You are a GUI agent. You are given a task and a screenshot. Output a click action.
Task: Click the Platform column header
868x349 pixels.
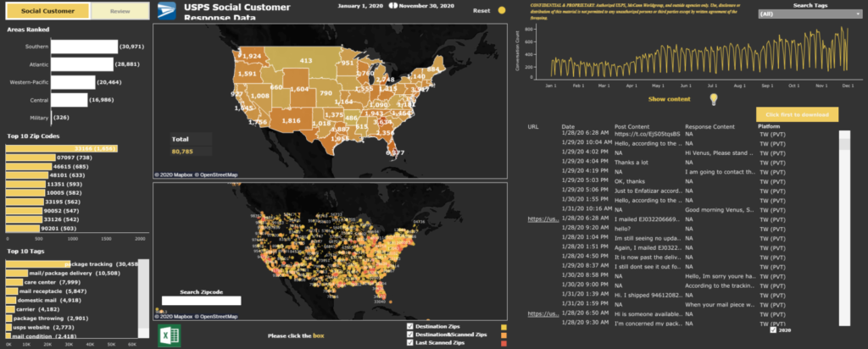point(770,127)
